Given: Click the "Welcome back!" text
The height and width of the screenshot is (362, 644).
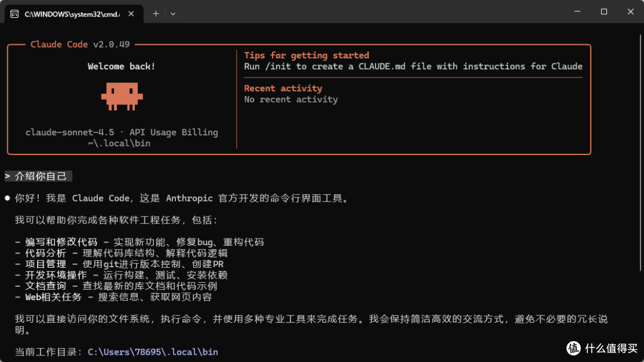Looking at the screenshot, I should pyautogui.click(x=122, y=66).
